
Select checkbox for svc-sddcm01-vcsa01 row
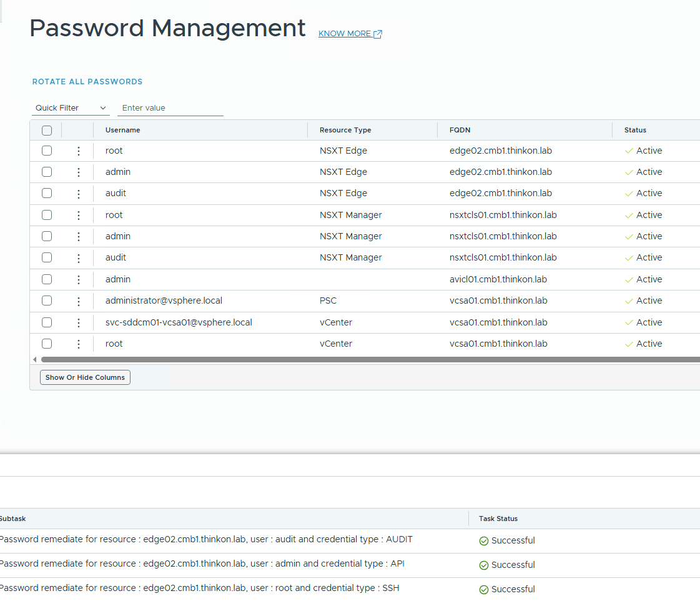click(x=47, y=322)
